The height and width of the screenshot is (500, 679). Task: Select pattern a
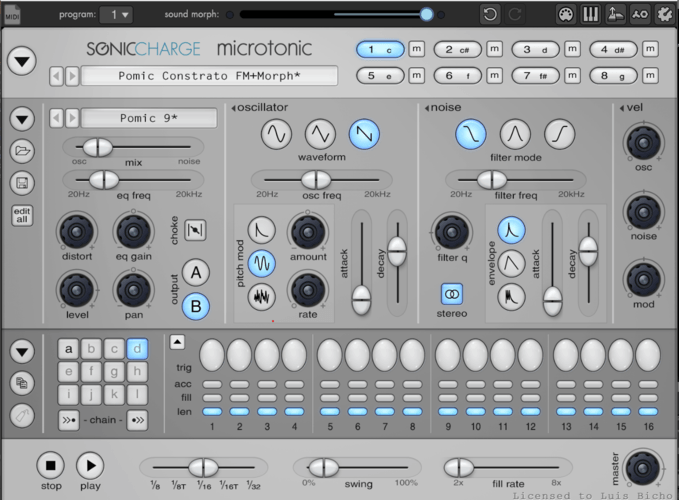pos(68,349)
